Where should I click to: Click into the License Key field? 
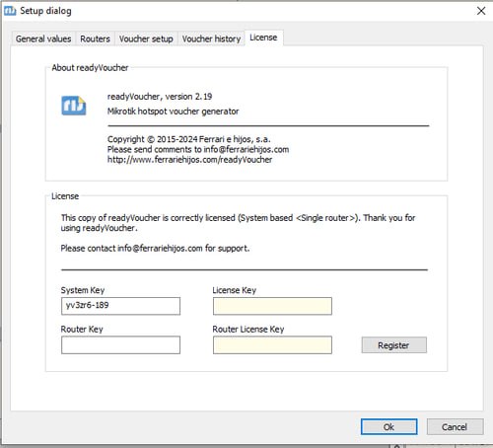pos(272,306)
